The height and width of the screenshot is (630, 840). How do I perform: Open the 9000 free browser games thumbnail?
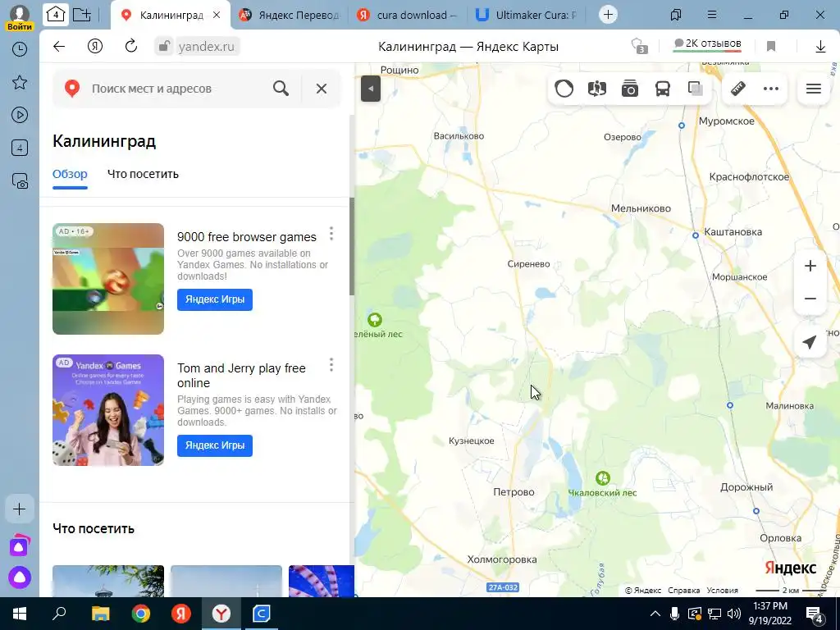coord(108,279)
